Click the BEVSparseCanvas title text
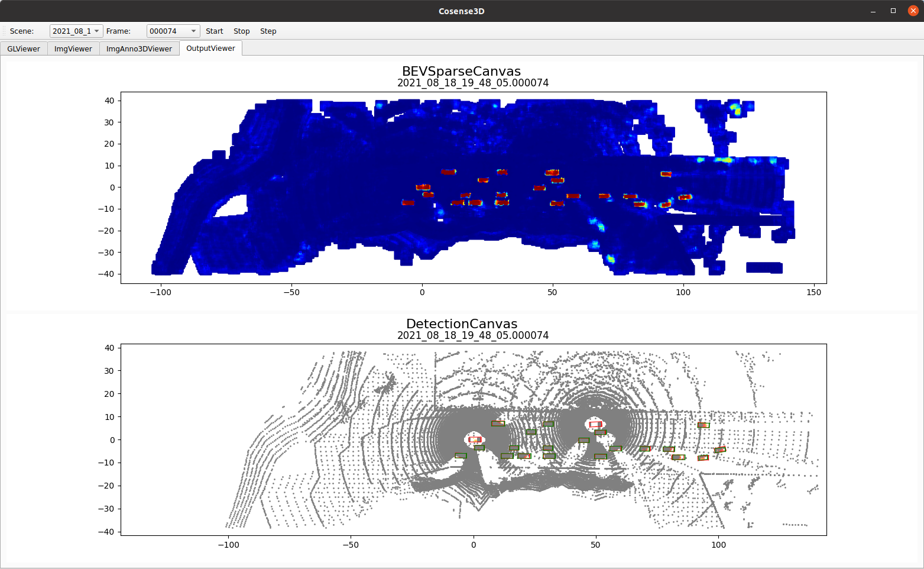 [462, 72]
